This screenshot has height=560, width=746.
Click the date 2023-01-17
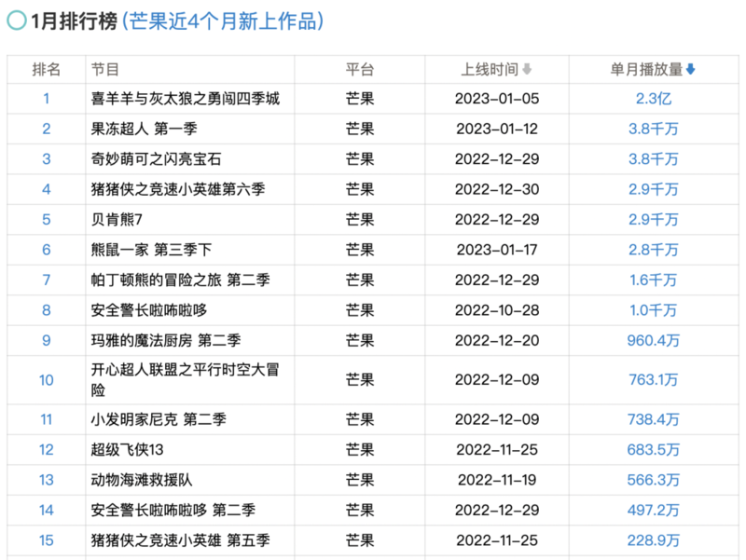point(497,250)
